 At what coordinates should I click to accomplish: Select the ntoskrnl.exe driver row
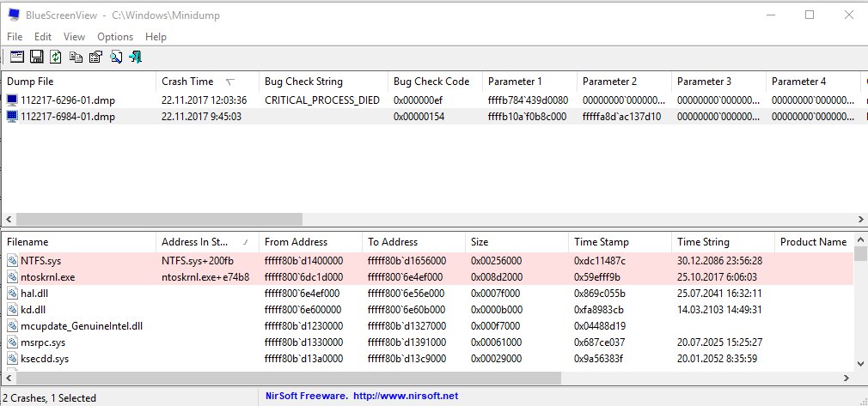[428, 277]
